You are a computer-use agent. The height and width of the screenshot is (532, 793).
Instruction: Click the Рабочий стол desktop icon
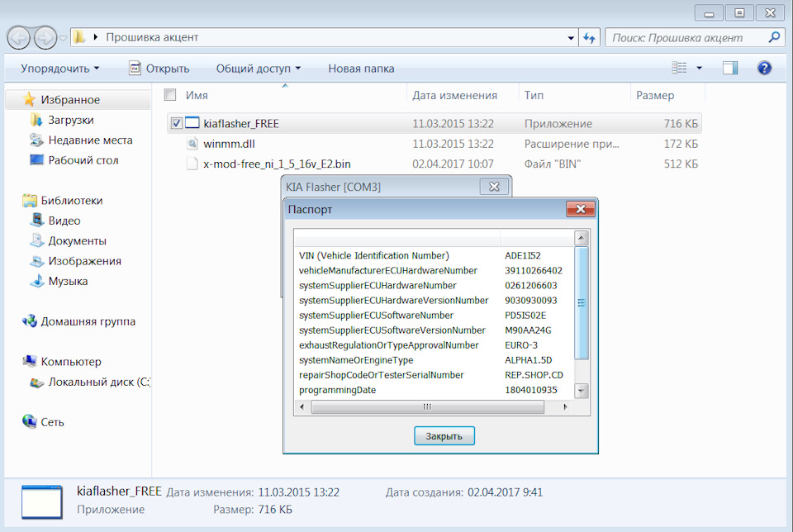coord(36,159)
